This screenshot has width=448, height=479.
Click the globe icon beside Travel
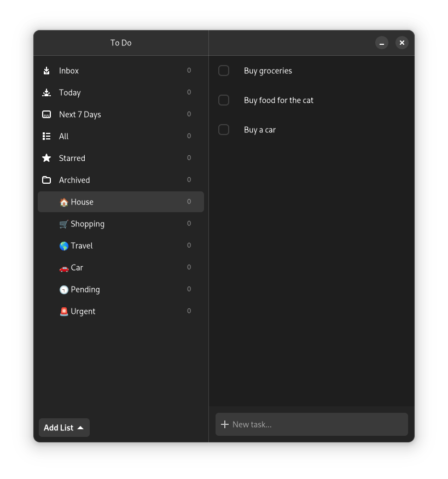coord(63,246)
